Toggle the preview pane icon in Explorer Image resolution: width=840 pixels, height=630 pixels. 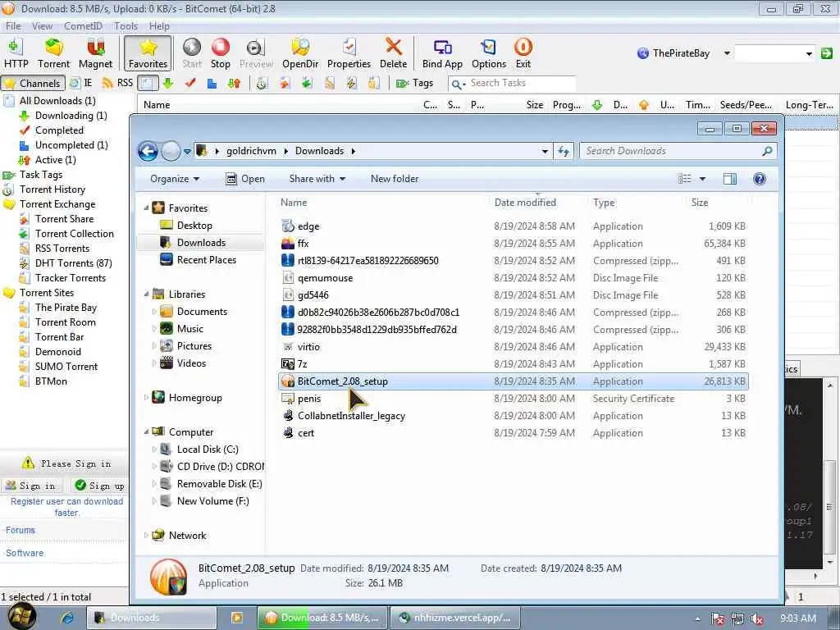[729, 179]
